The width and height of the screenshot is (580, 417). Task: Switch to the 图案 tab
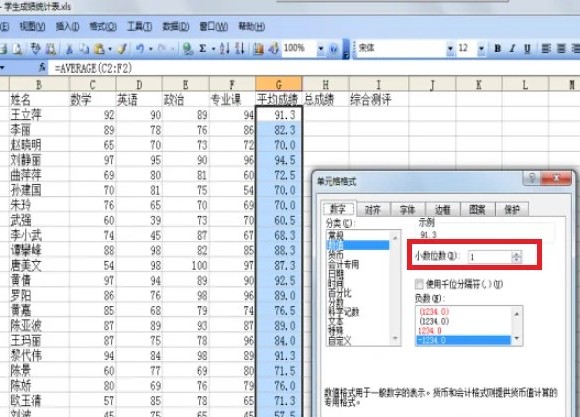477,210
